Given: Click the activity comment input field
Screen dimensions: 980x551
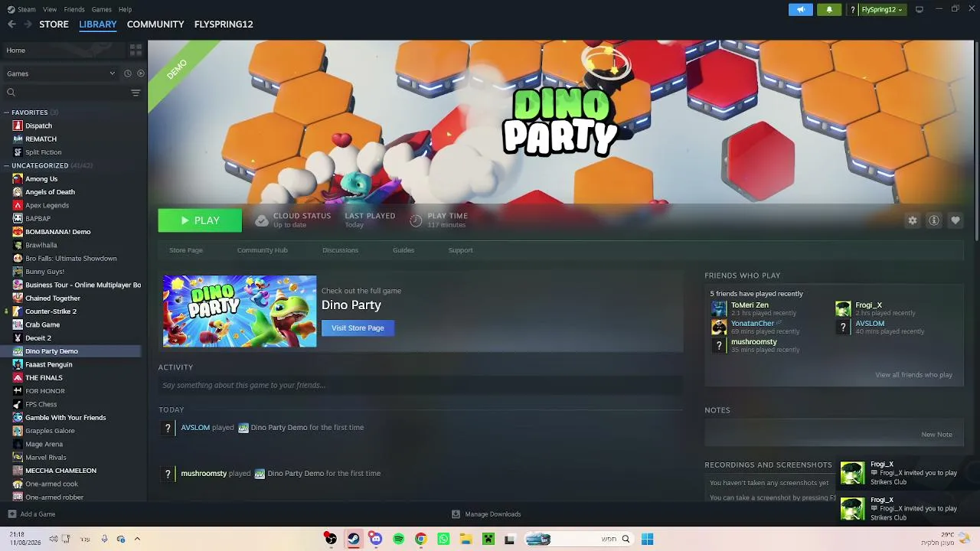Looking at the screenshot, I should coord(420,385).
